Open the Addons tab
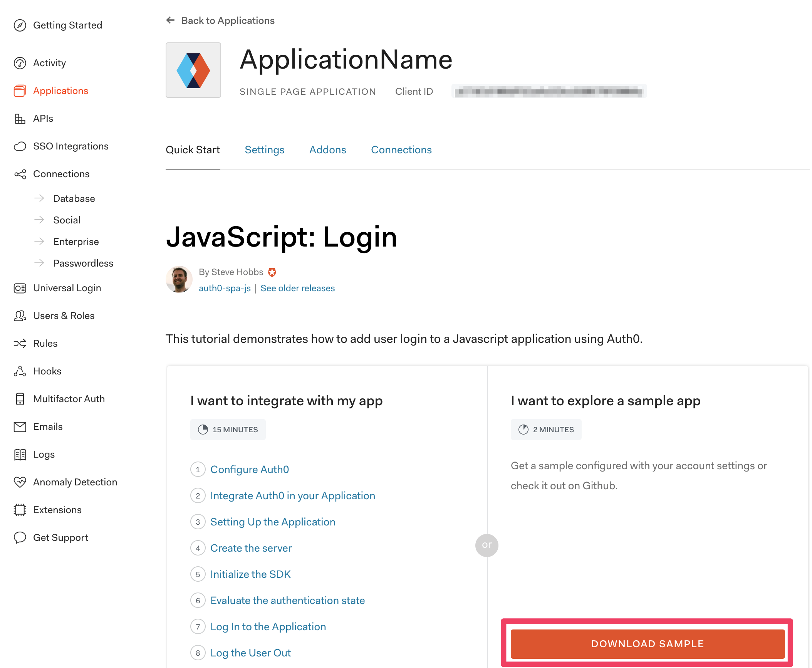Image resolution: width=812 pixels, height=668 pixels. pyautogui.click(x=328, y=150)
